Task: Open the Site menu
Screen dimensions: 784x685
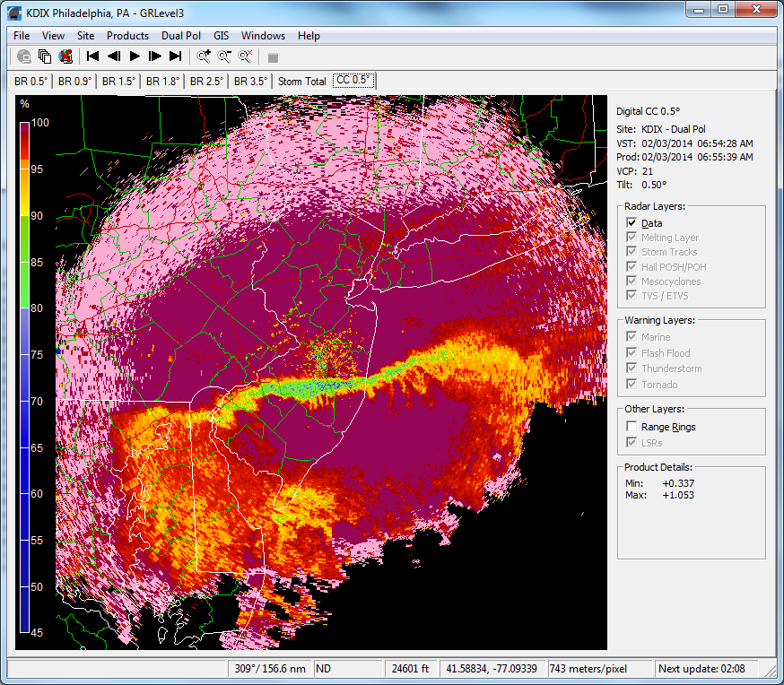Action: pyautogui.click(x=85, y=36)
